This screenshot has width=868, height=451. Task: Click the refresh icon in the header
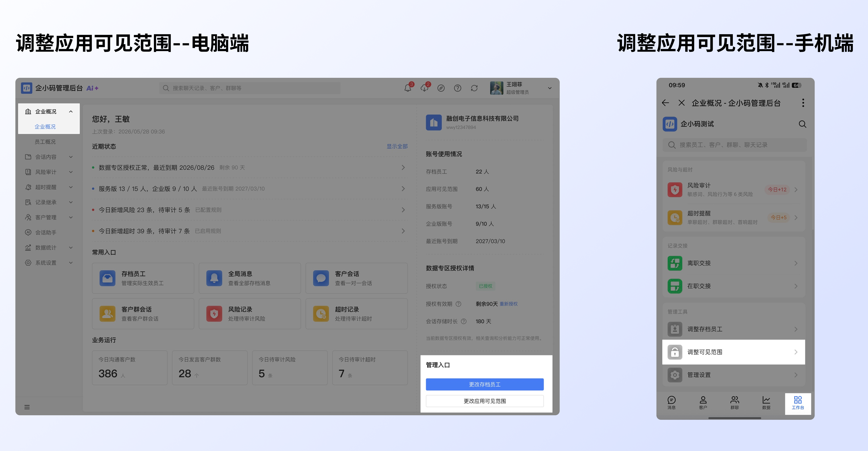(474, 88)
